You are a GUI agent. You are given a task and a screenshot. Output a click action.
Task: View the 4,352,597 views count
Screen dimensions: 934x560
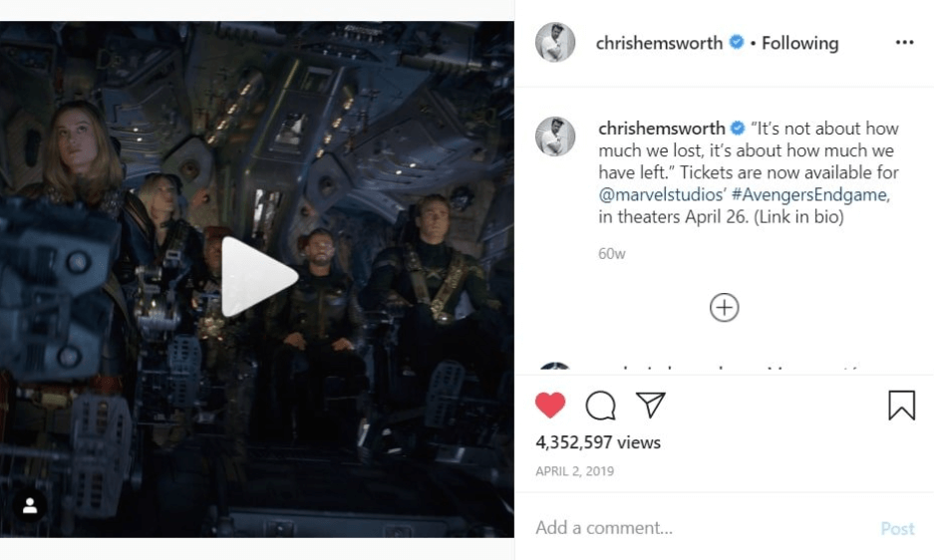point(598,442)
